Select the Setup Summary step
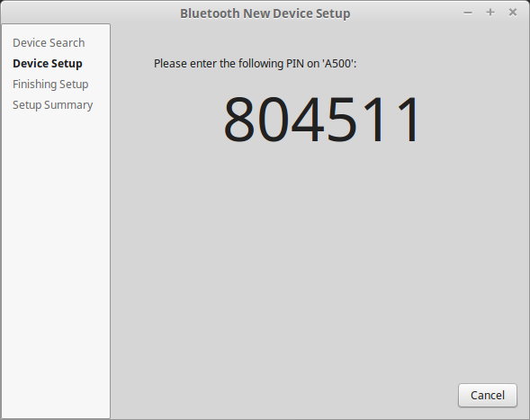Image resolution: width=530 pixels, height=420 pixels. click(x=53, y=105)
